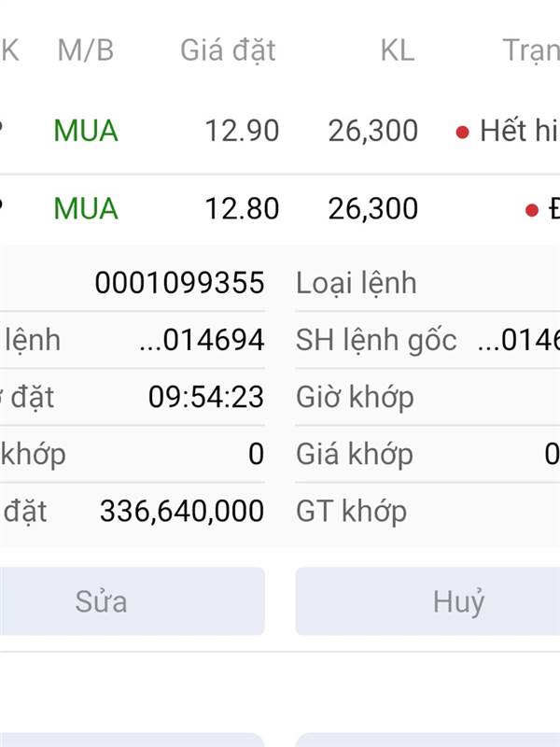The width and height of the screenshot is (560, 747).
Task: Tap the order value 336,640,000
Action: pyautogui.click(x=181, y=512)
